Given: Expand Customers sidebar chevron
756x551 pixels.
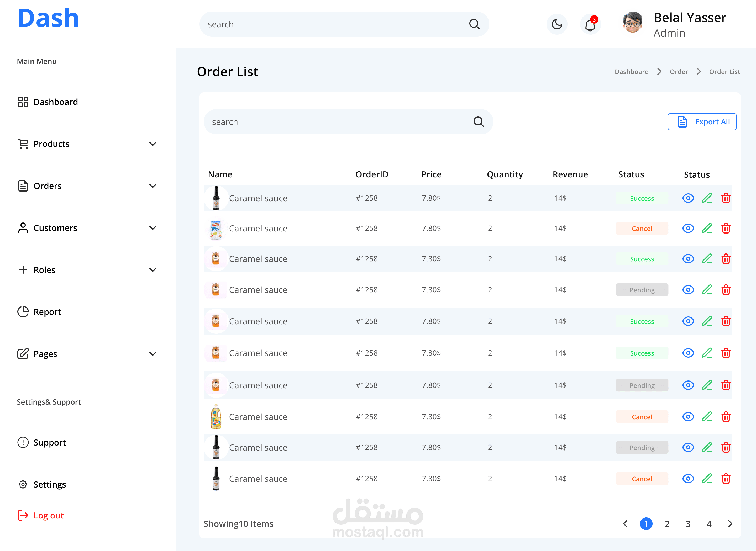Looking at the screenshot, I should pyautogui.click(x=153, y=228).
